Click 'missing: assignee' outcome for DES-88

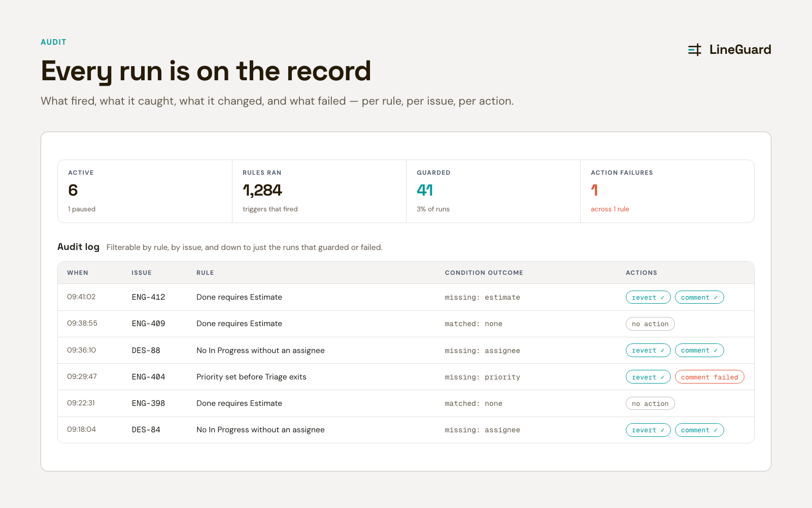(x=483, y=351)
